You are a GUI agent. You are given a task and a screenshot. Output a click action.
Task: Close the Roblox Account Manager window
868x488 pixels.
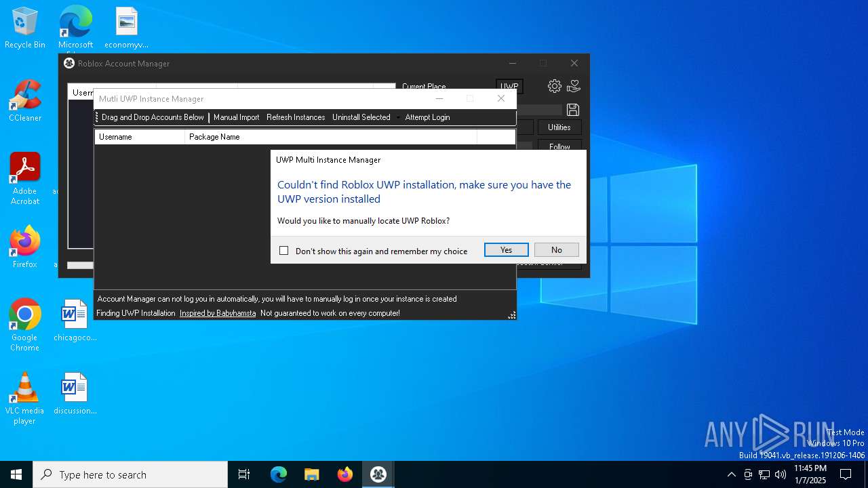coord(574,63)
